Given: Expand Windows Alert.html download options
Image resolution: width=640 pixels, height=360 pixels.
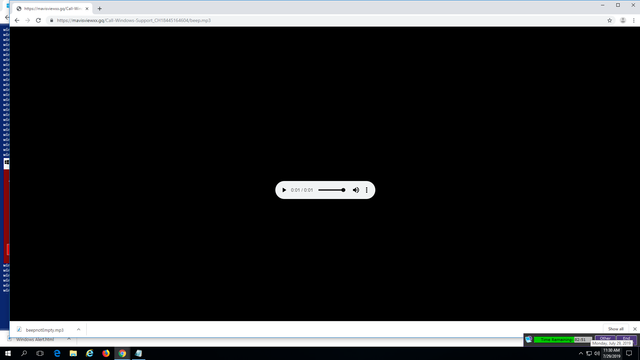Looking at the screenshot, I should 69,339.
